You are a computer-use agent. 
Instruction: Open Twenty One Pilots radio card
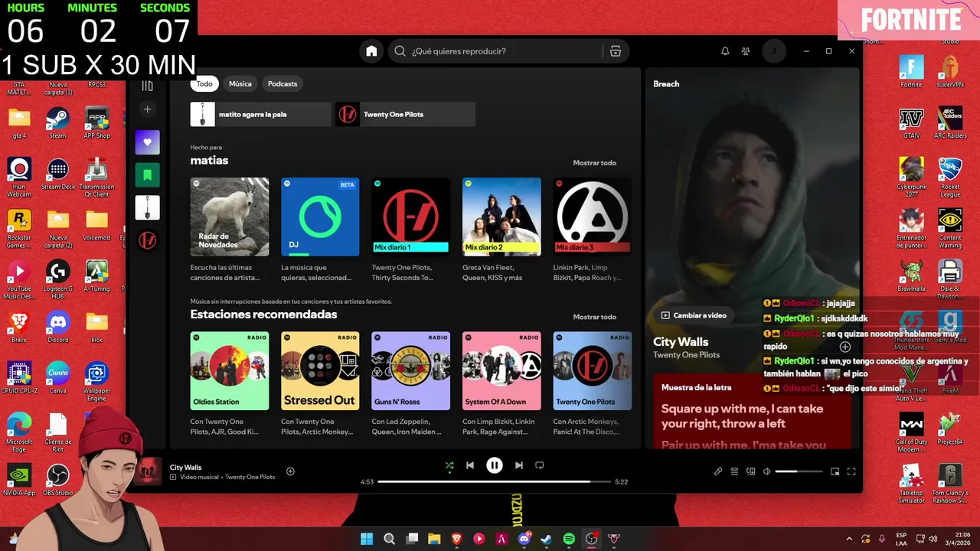592,384
